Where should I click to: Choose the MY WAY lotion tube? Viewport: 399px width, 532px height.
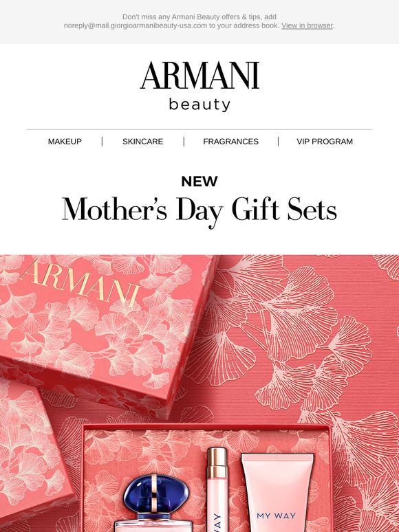click(x=277, y=493)
